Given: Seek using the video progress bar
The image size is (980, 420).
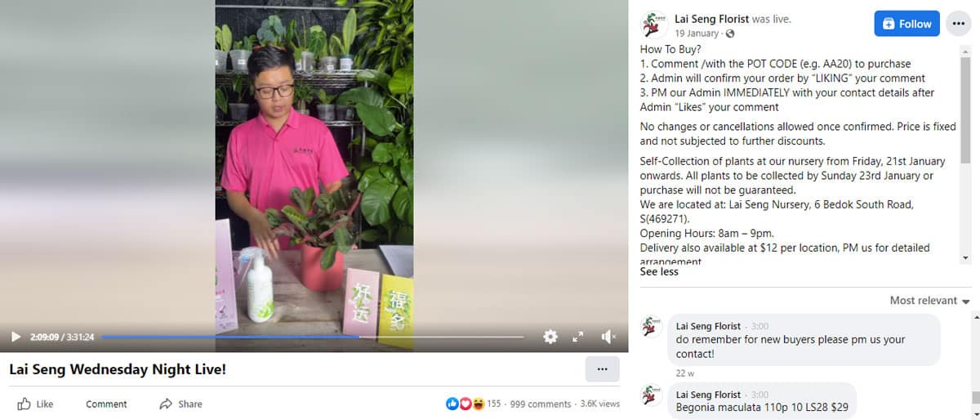Looking at the screenshot, I should click(312, 337).
